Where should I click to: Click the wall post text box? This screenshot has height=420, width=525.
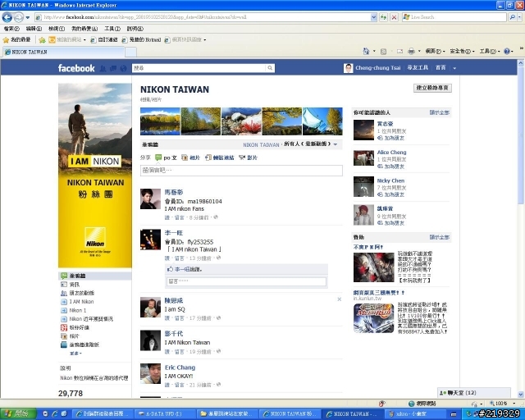(241, 171)
